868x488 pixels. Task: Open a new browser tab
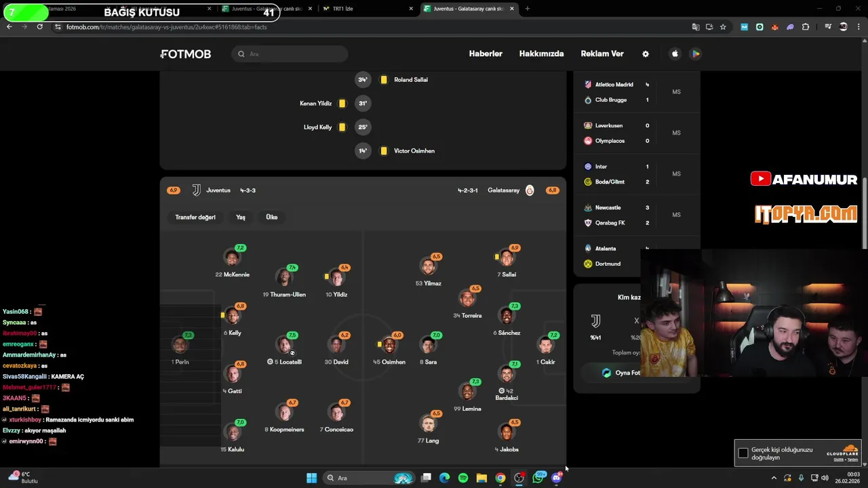click(528, 9)
